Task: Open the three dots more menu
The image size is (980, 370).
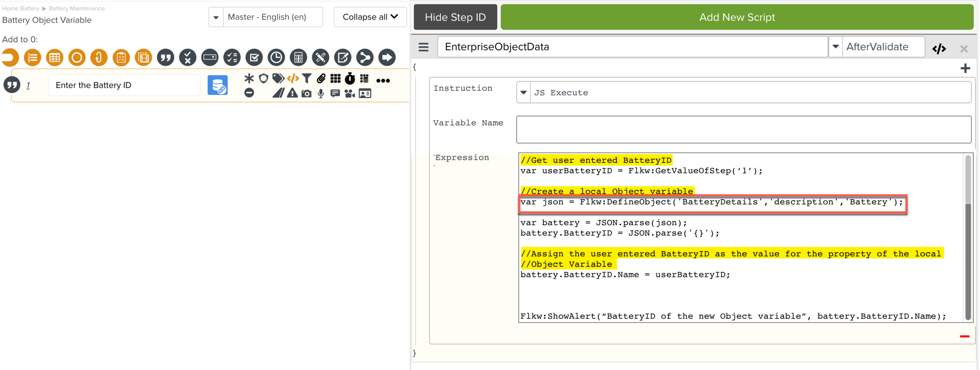Action: coord(383,80)
